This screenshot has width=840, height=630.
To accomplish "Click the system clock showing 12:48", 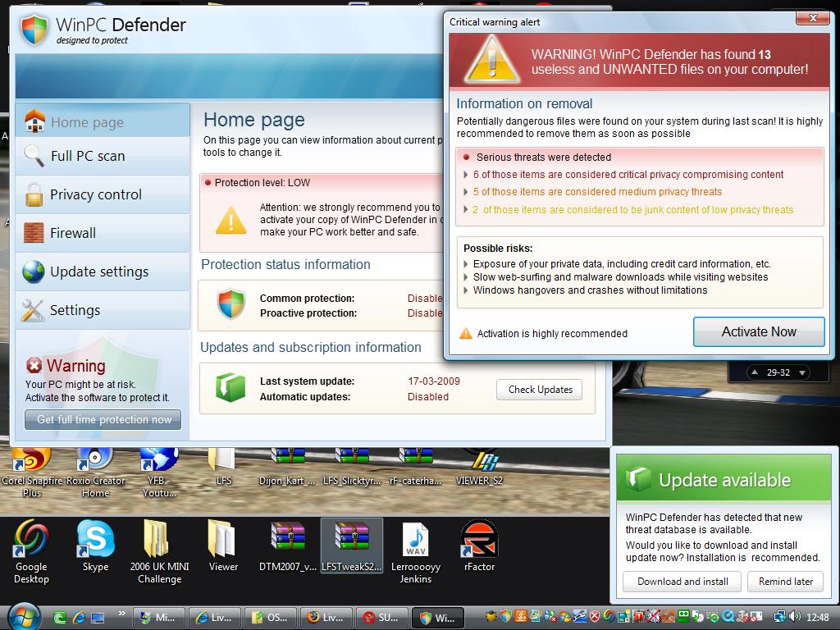I will [x=817, y=618].
